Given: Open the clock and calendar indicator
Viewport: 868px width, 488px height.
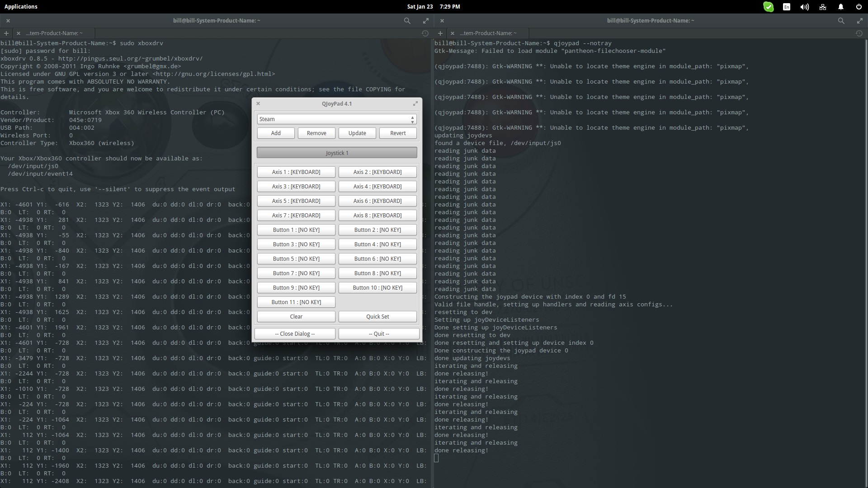Looking at the screenshot, I should (x=433, y=6).
